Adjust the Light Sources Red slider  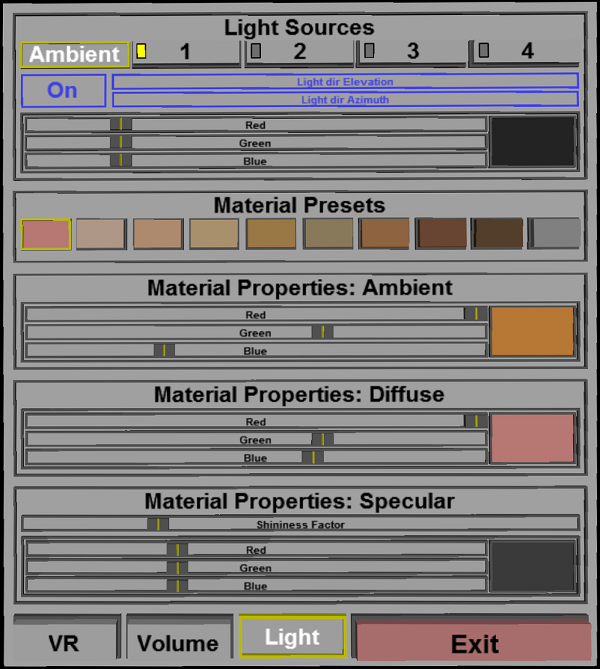(255, 125)
